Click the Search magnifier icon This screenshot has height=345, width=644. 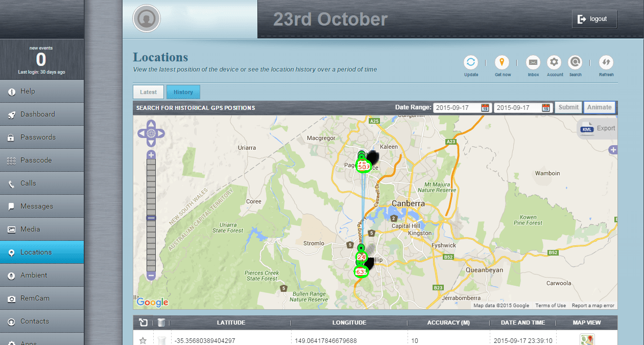(575, 62)
